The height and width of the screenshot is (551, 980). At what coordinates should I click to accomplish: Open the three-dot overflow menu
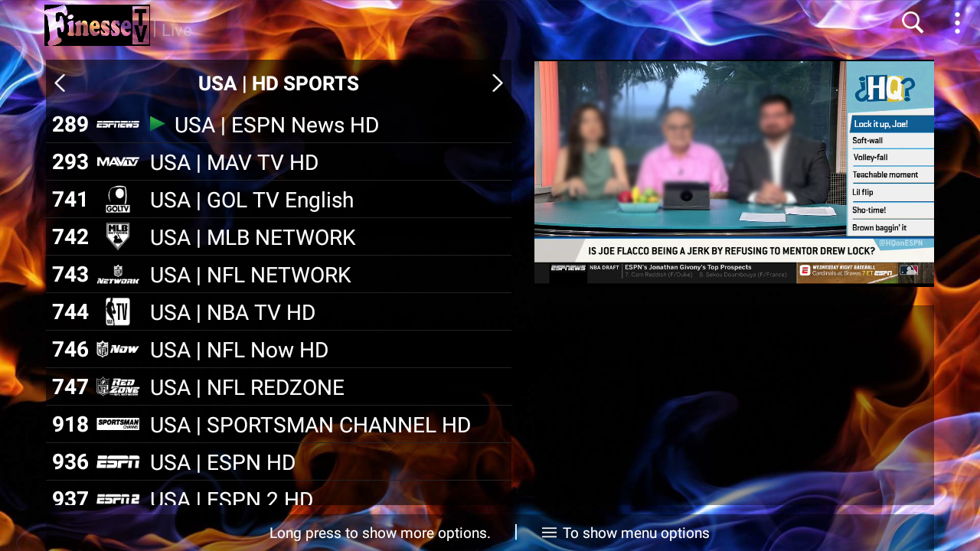point(957,23)
